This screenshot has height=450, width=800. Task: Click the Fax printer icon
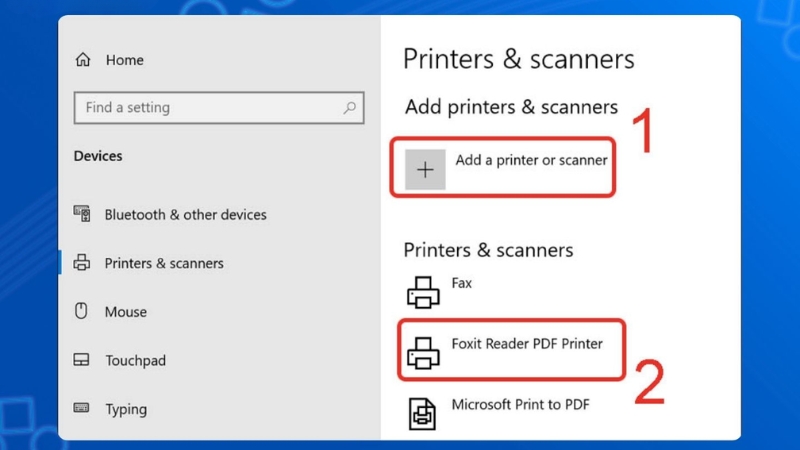423,292
